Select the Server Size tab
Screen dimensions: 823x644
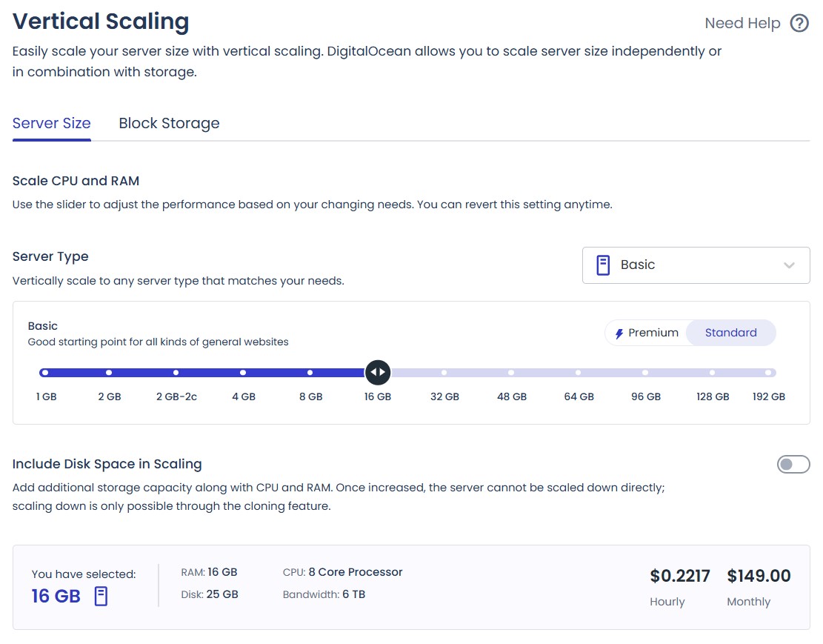tap(51, 123)
